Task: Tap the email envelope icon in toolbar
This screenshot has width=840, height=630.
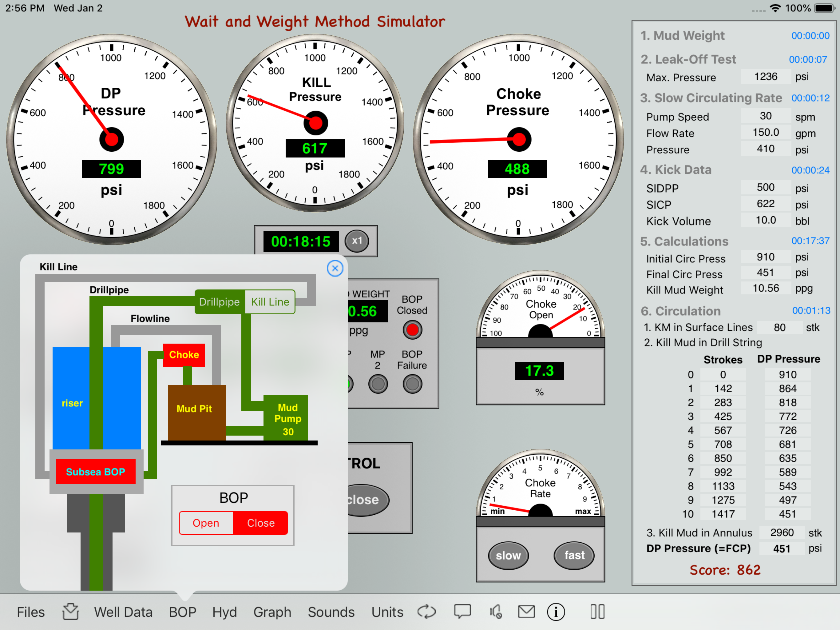Action: click(x=526, y=612)
